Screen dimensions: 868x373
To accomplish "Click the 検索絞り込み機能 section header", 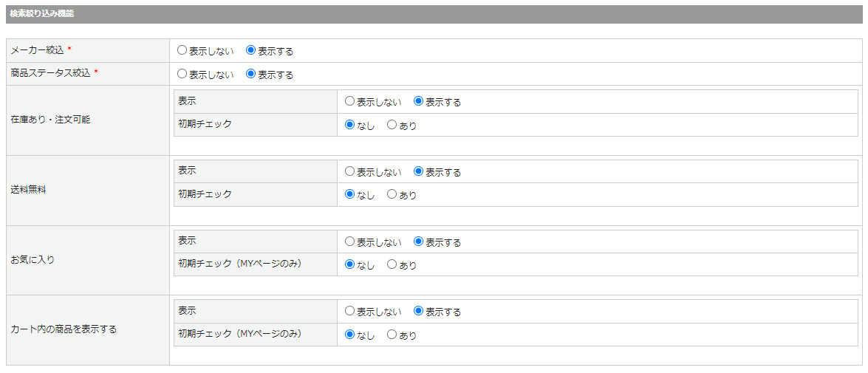I will click(42, 14).
